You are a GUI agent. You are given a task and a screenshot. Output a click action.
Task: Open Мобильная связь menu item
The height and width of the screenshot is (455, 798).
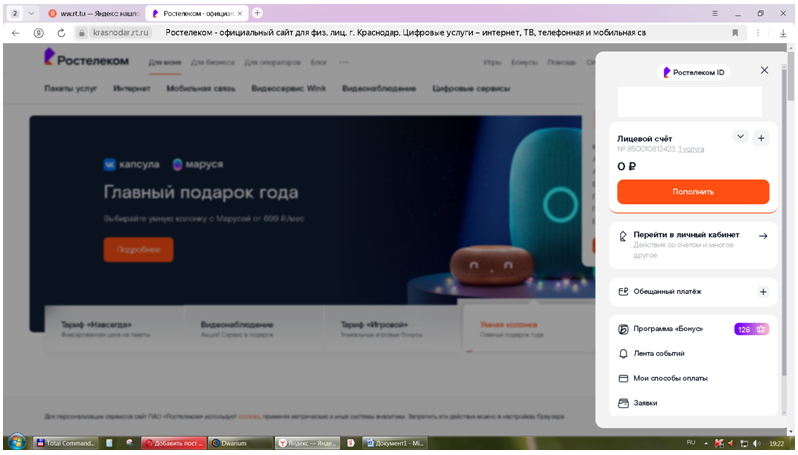[x=201, y=89]
